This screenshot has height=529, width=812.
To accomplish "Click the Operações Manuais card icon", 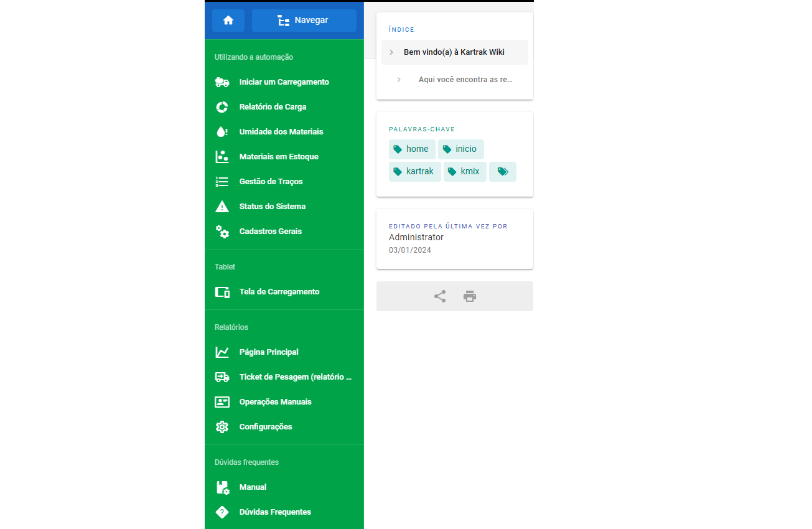I will click(x=222, y=402).
